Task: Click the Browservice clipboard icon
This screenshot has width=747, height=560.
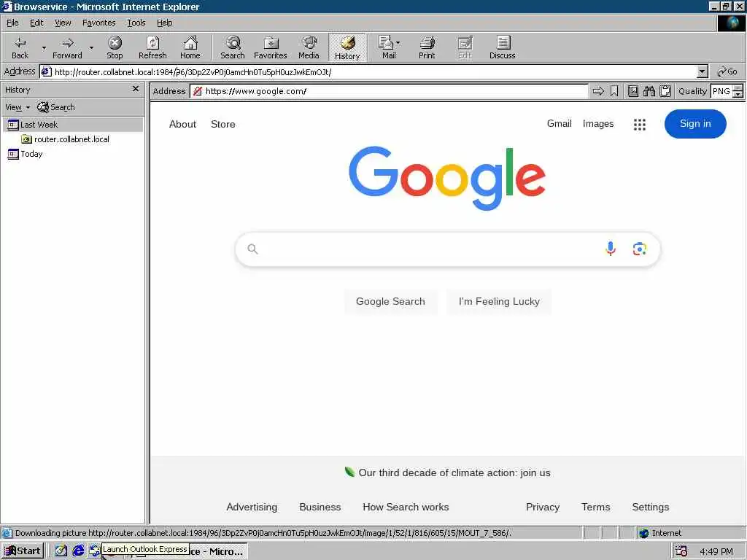Action: click(x=665, y=91)
